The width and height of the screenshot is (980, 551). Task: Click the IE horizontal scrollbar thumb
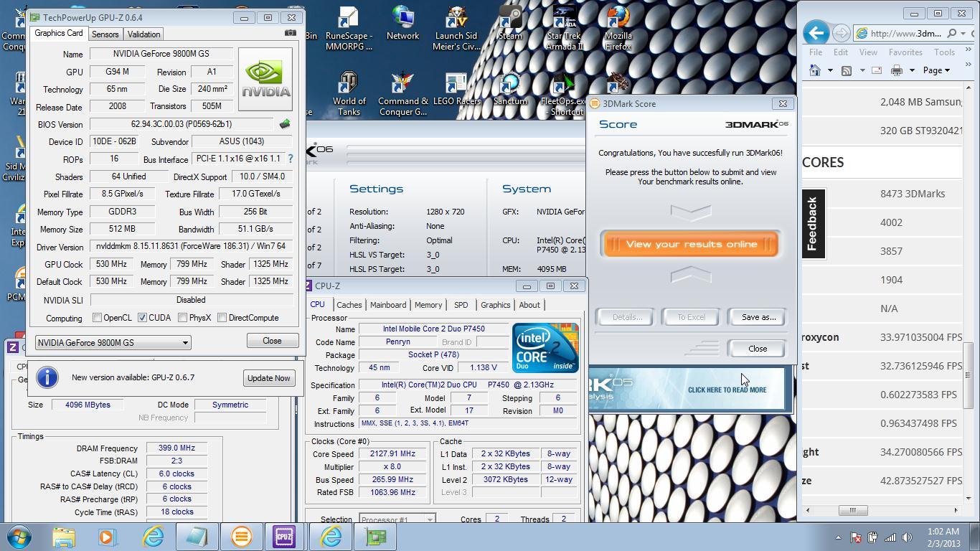[853, 510]
